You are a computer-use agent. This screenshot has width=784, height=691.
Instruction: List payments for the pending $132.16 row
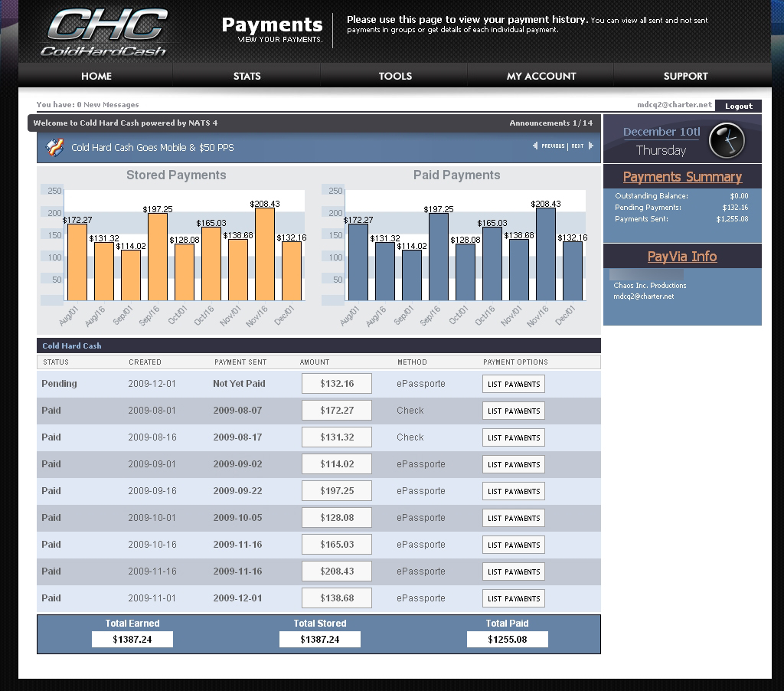514,385
